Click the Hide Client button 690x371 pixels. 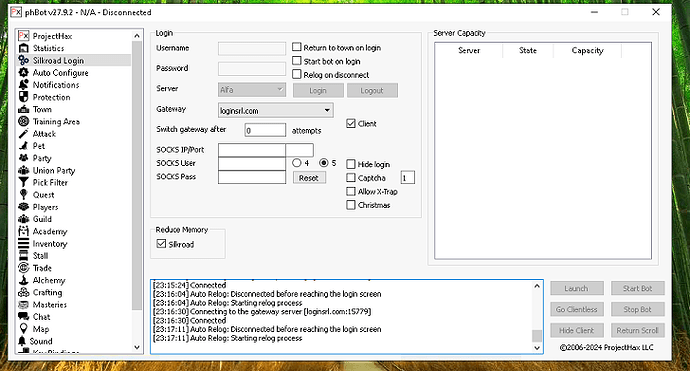tap(576, 330)
